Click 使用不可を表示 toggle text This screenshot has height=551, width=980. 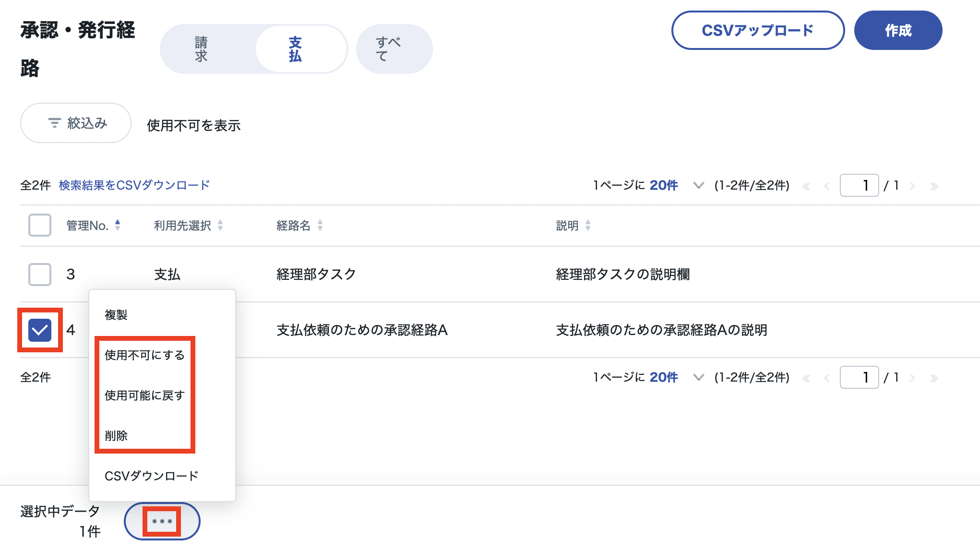tap(194, 125)
